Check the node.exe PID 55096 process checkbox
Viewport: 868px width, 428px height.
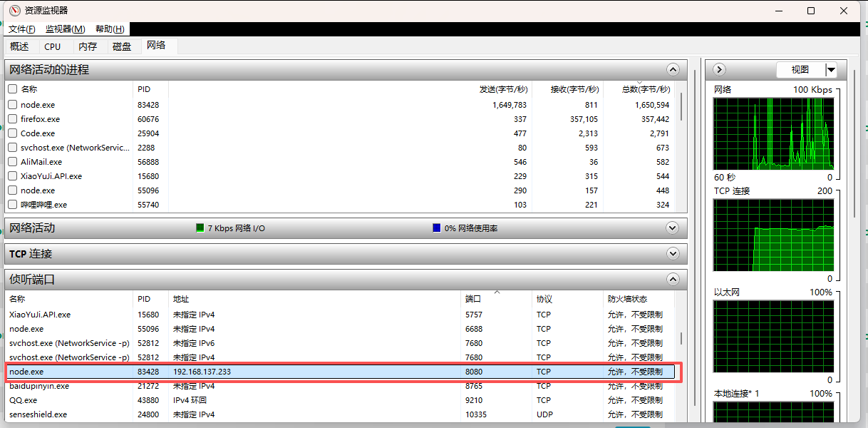(x=12, y=190)
